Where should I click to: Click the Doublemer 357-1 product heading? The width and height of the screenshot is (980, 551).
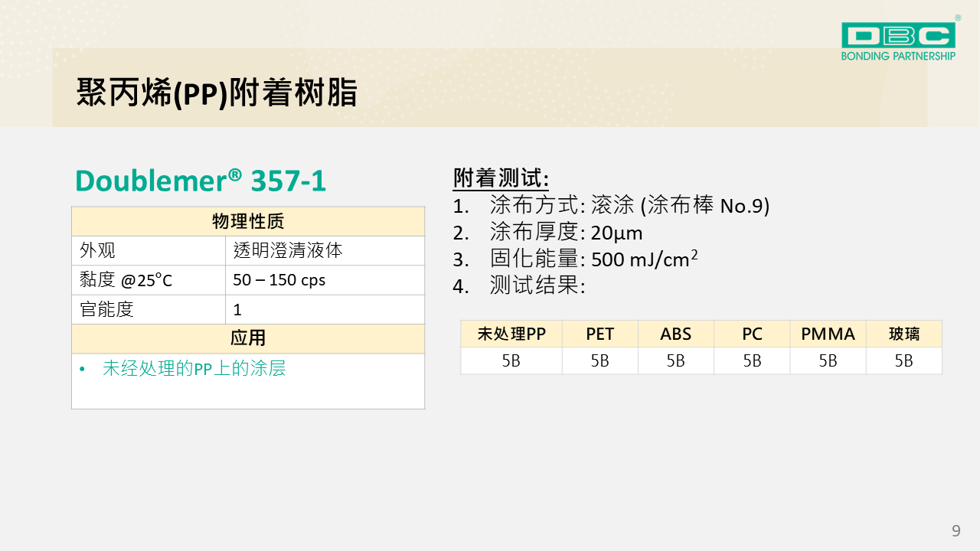201,181
